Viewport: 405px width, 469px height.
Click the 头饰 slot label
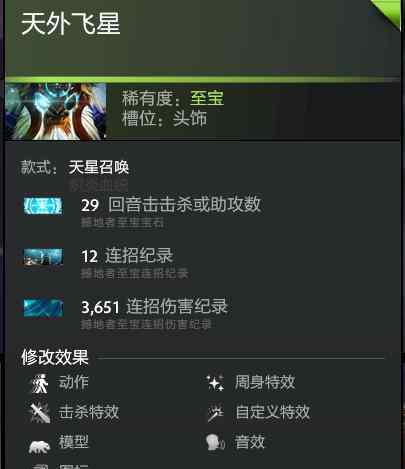(190, 118)
